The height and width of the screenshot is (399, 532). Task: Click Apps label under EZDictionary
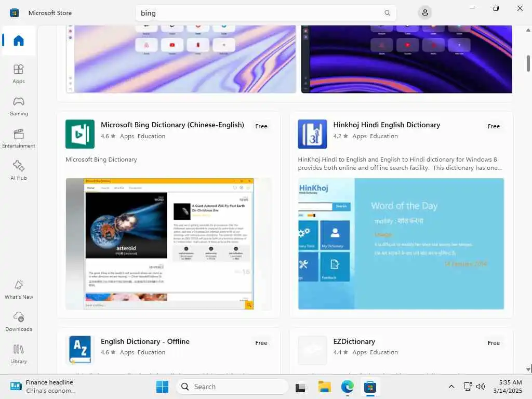(x=360, y=353)
